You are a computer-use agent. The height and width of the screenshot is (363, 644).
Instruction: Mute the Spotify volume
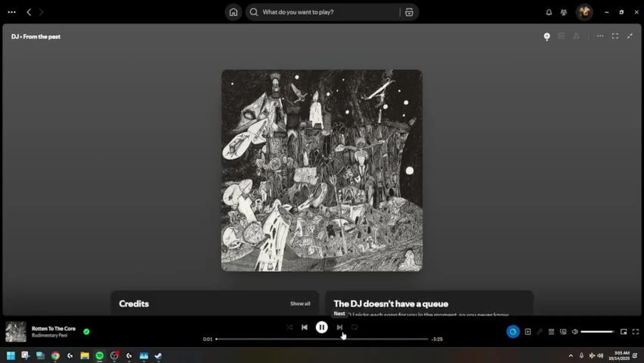click(x=575, y=332)
